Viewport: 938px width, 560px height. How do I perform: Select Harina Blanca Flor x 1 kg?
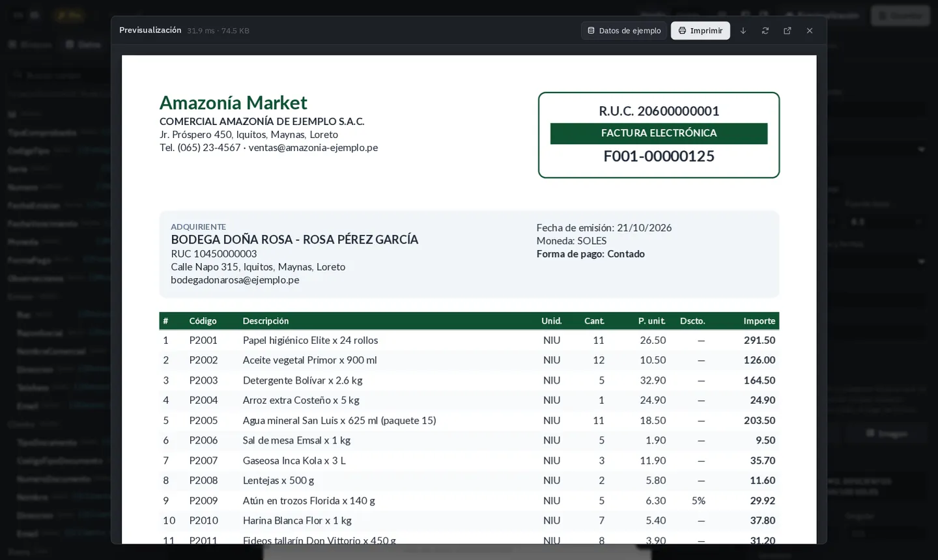click(297, 521)
